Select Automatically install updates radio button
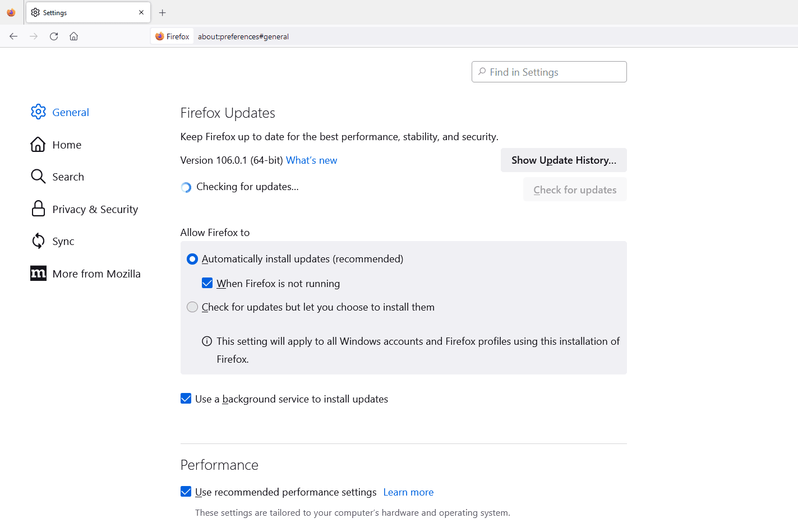The width and height of the screenshot is (798, 532). [192, 259]
